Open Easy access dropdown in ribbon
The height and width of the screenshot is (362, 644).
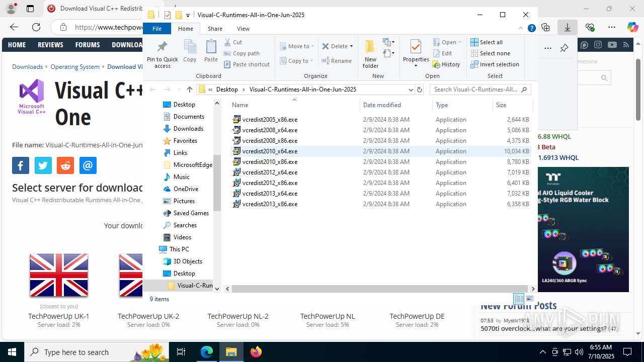pos(388,53)
